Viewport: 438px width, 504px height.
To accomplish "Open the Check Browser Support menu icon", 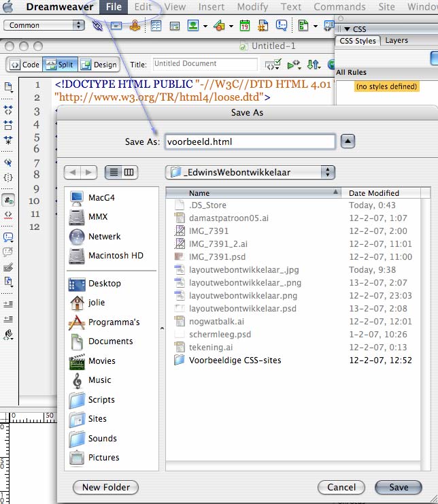I will pos(273,65).
